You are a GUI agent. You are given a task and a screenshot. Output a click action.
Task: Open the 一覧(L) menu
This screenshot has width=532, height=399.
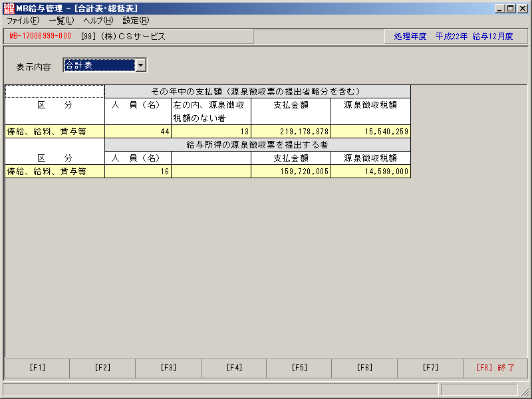point(61,21)
